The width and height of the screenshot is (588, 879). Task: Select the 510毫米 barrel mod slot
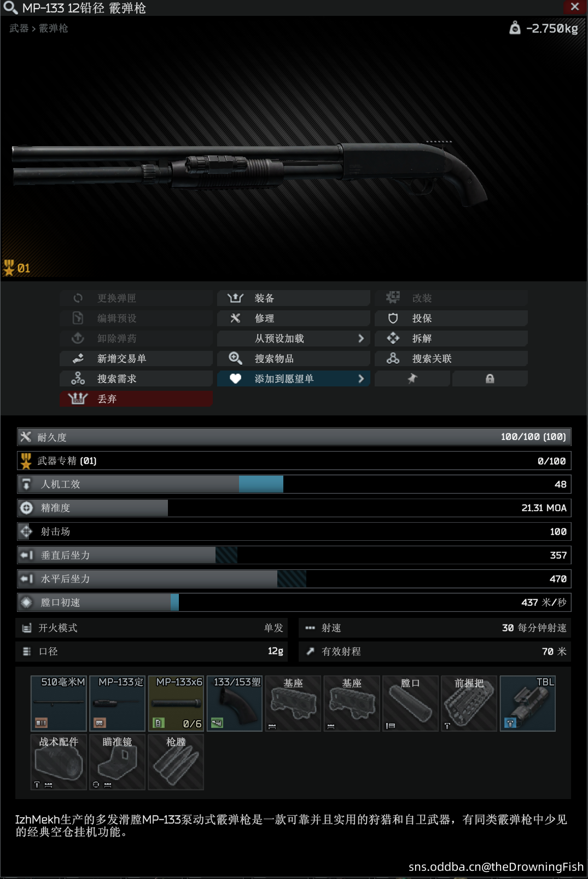[59, 703]
